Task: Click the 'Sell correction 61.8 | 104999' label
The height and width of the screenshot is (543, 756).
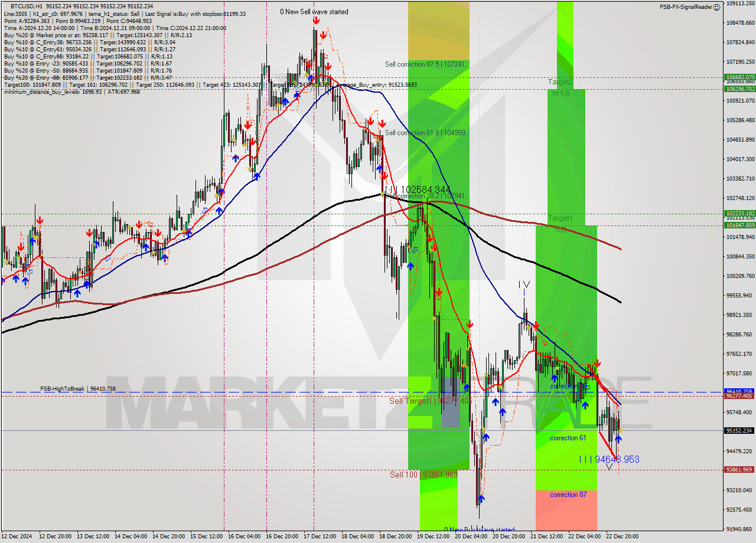Action: tap(426, 133)
